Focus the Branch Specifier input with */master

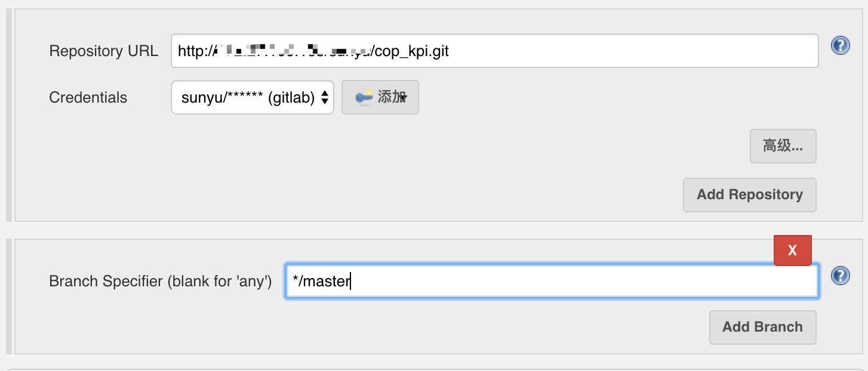pos(552,281)
